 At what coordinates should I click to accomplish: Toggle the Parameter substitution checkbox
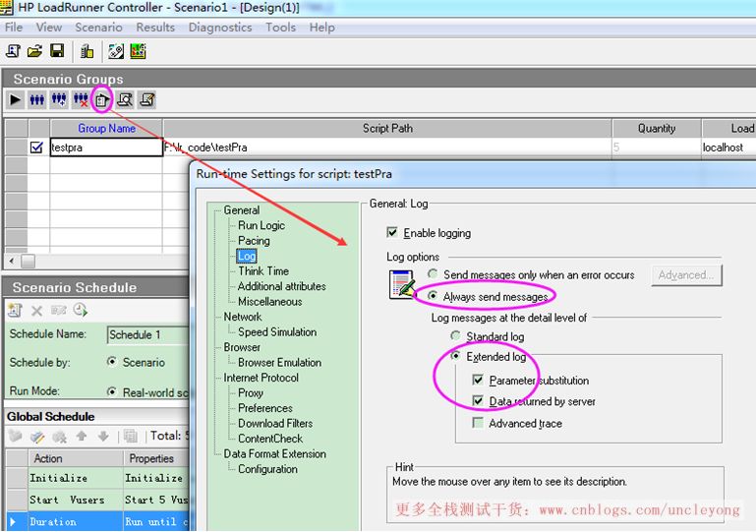(478, 380)
